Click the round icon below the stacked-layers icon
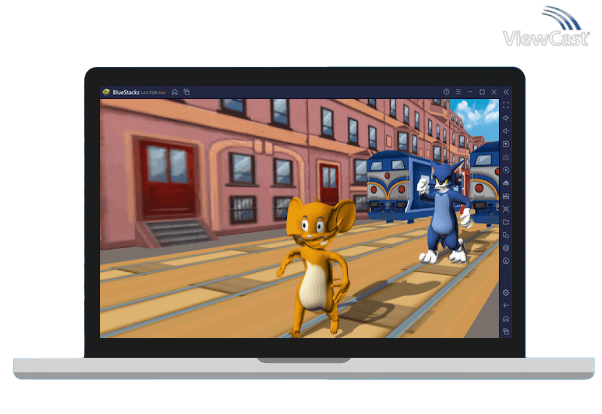 pos(506,261)
